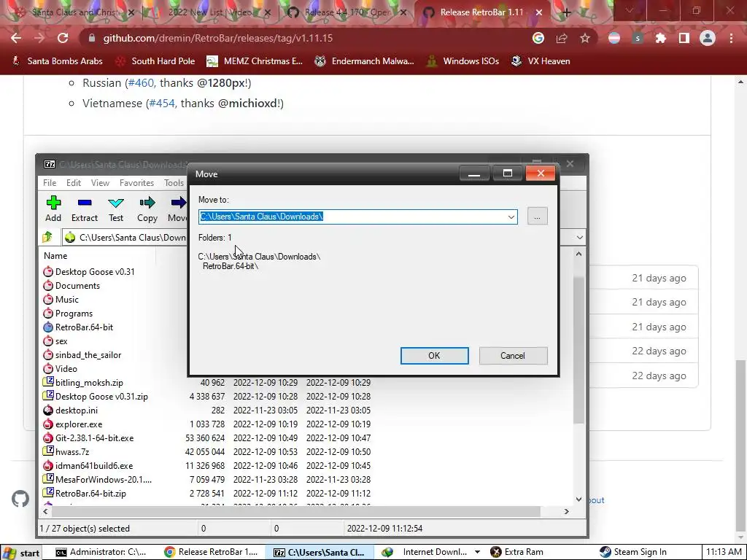
Task: Open the Windows ISOs bookmark
Action: click(462, 61)
